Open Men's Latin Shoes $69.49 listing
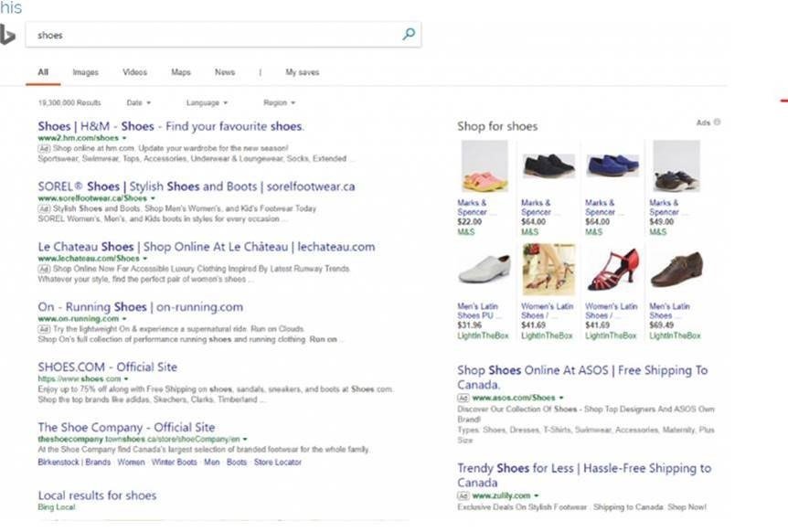 pyautogui.click(x=669, y=311)
